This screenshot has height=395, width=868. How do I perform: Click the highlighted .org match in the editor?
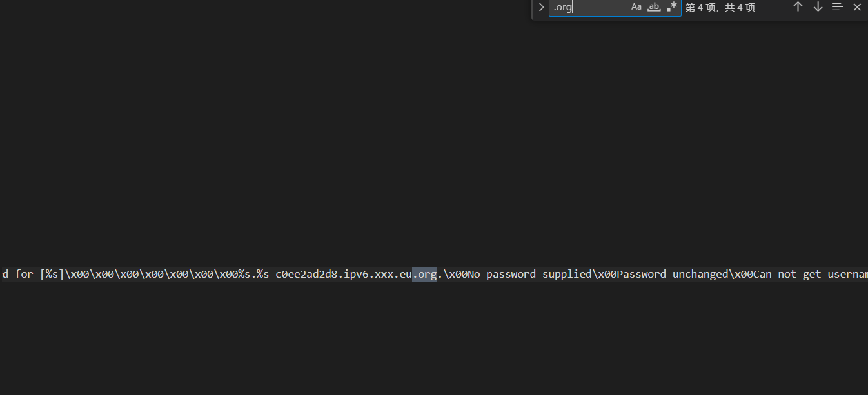pos(424,275)
